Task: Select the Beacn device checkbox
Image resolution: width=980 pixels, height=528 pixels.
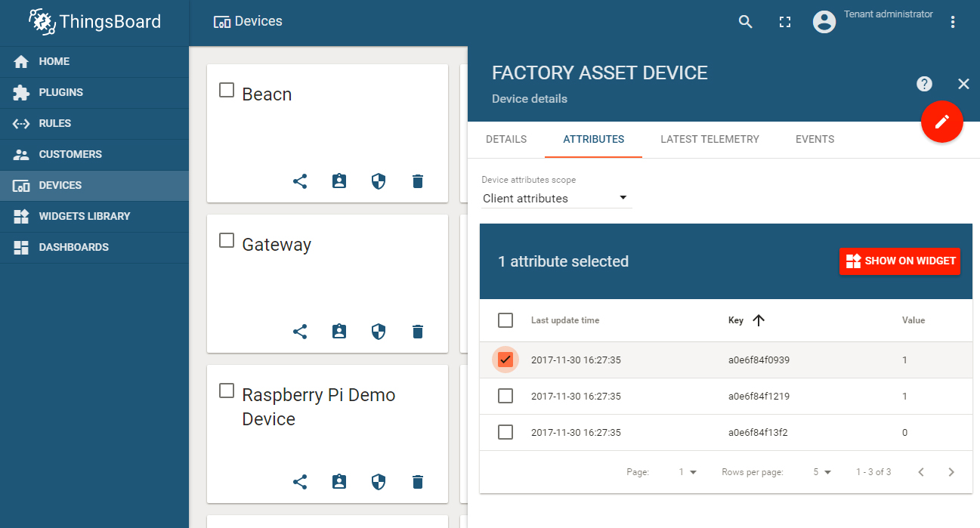Action: [227, 90]
